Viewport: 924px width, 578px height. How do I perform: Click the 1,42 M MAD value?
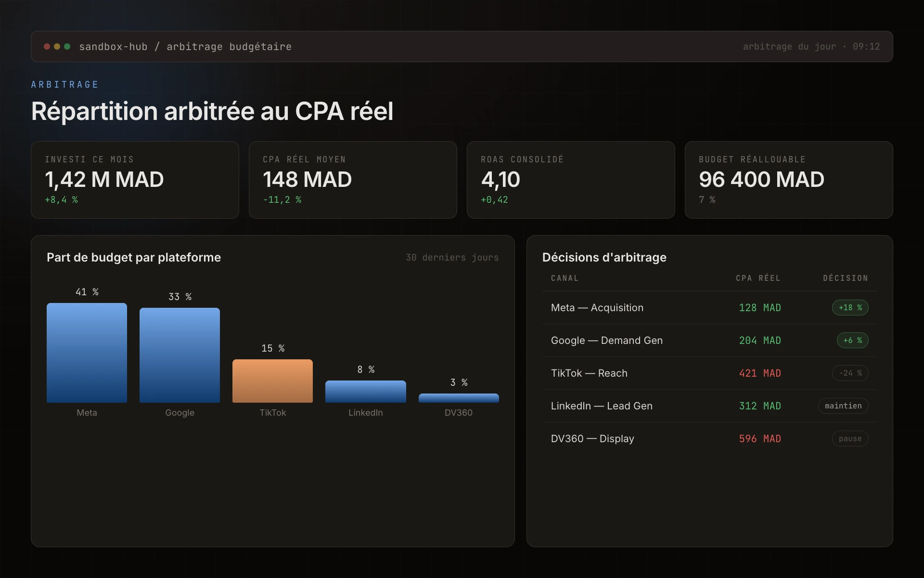[104, 180]
